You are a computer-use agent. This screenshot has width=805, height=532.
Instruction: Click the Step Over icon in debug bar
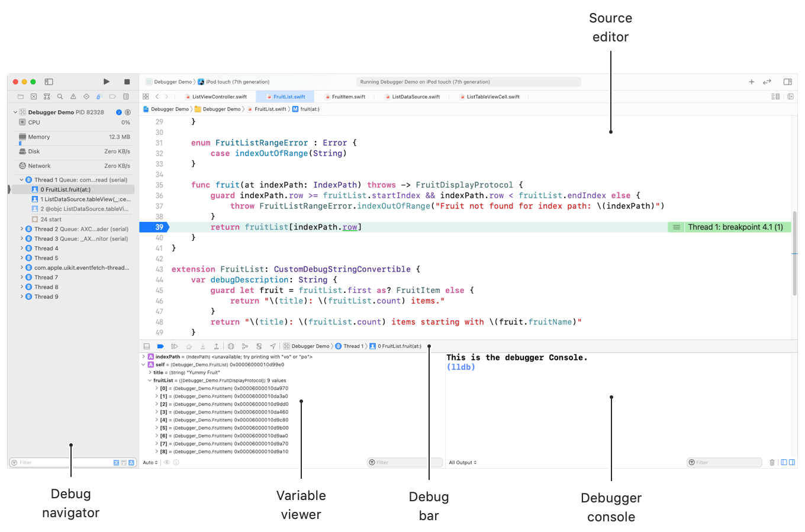click(189, 347)
